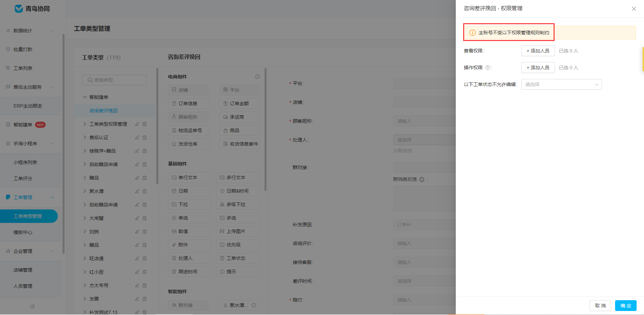Add the 收货信息套件 component
The image size is (644, 315).
point(240,144)
